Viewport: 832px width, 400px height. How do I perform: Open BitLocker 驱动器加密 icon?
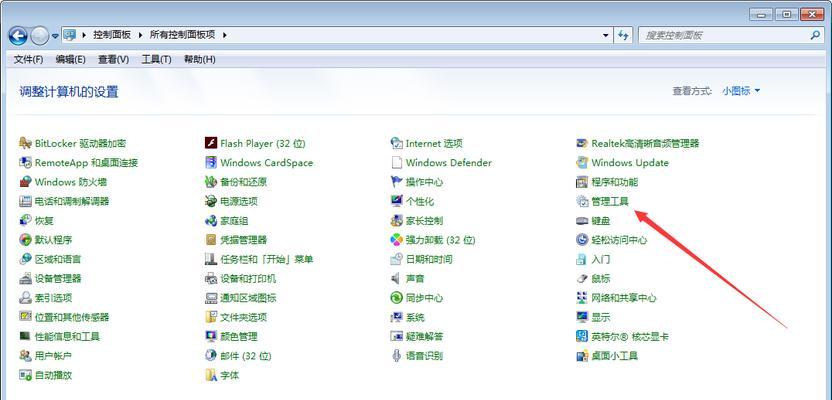pyautogui.click(x=25, y=143)
